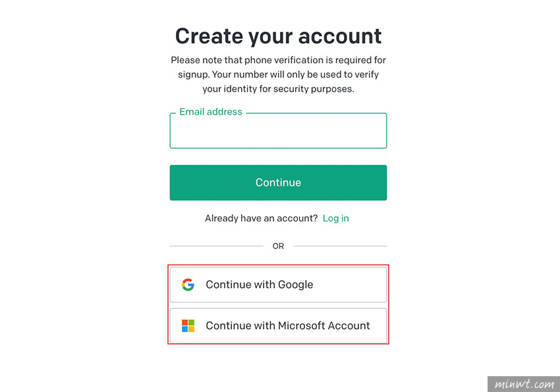Click the "Email address" floating field label
The image size is (560, 392).
211,112
